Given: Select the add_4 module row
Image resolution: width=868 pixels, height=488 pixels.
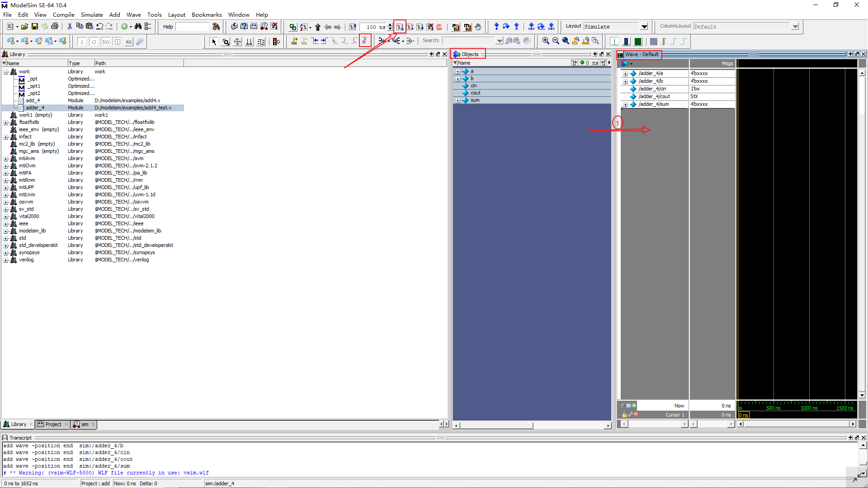Looking at the screenshot, I should 93,100.
